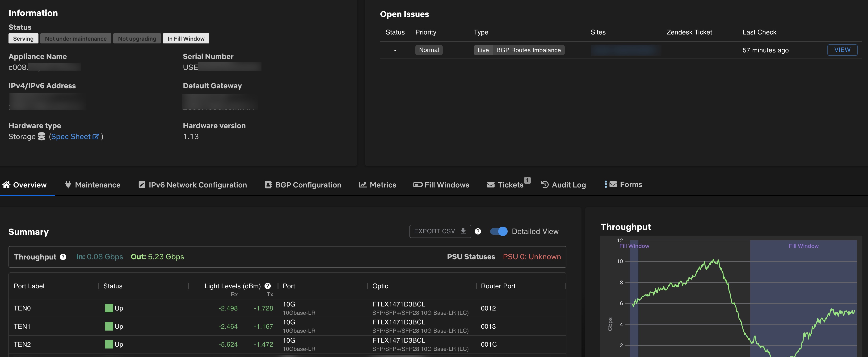
Task: Click the Not upgrading badge
Action: click(x=137, y=38)
